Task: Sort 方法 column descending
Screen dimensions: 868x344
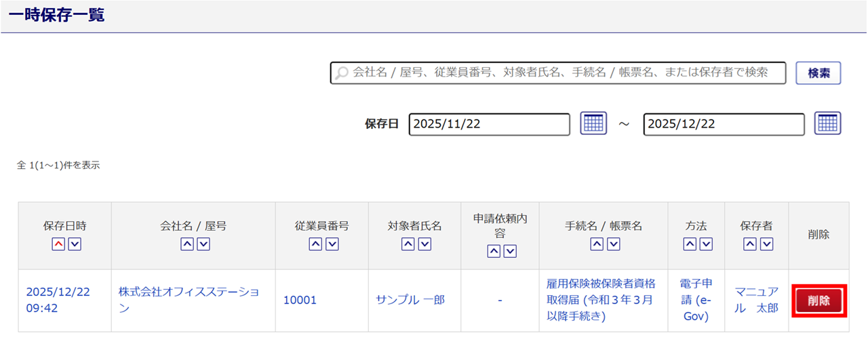Action: pyautogui.click(x=706, y=244)
